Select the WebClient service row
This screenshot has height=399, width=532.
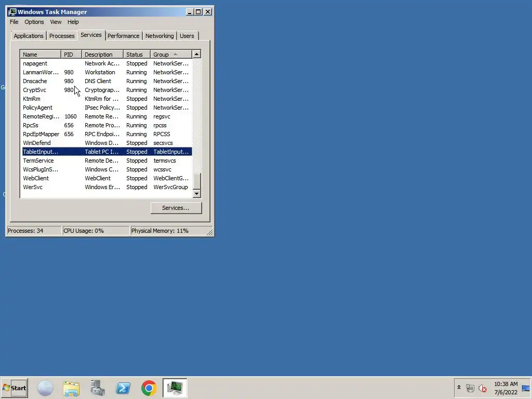pos(107,178)
